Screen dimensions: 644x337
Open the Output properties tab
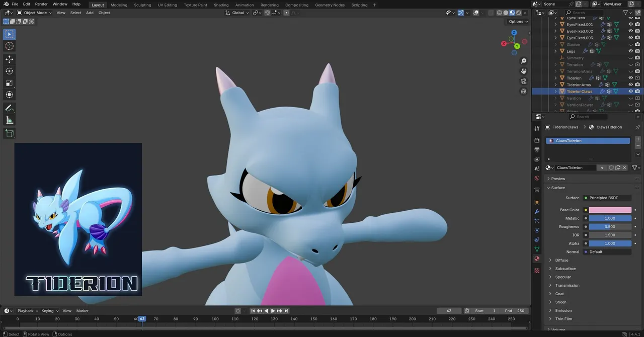pos(537,150)
